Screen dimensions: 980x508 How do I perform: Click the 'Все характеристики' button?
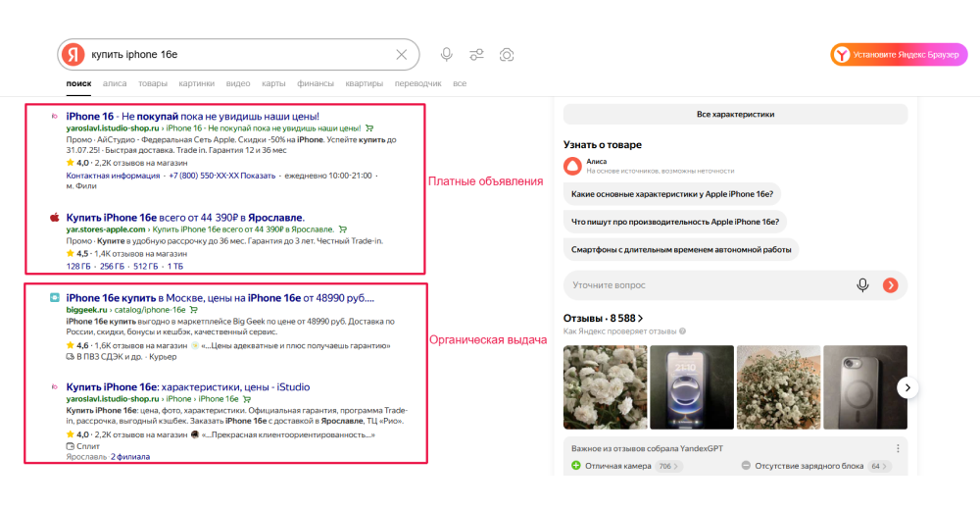[736, 115]
